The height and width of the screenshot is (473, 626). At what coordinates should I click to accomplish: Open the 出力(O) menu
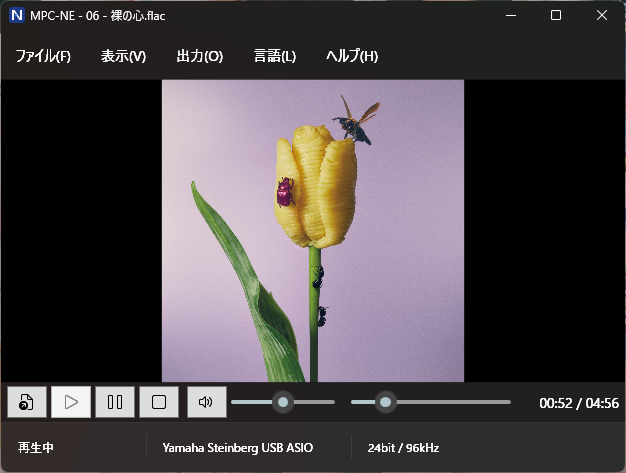click(x=200, y=56)
